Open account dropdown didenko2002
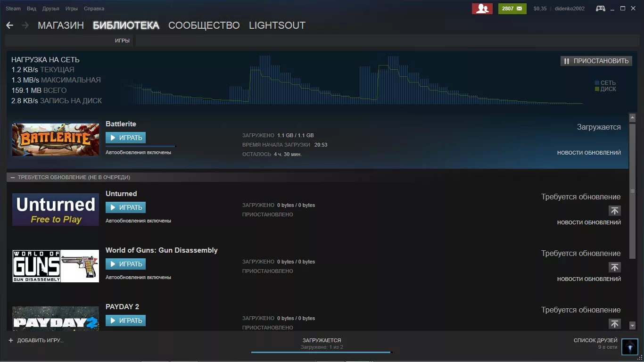644x362 pixels. 570,8
